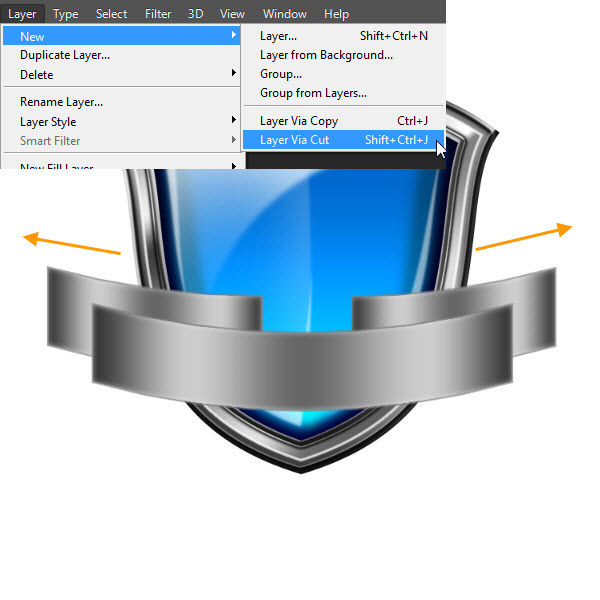Open the 3D menu
Image resolution: width=600 pixels, height=600 pixels.
point(195,14)
